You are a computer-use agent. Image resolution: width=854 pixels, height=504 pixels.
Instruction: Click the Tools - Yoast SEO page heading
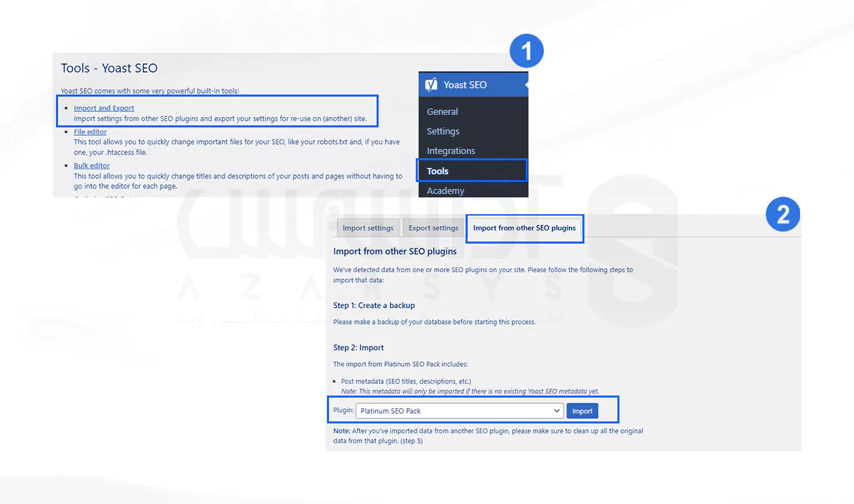pos(109,68)
